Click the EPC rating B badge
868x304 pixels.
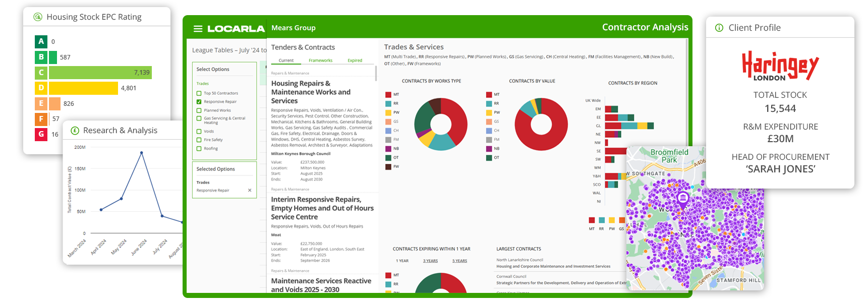41,57
